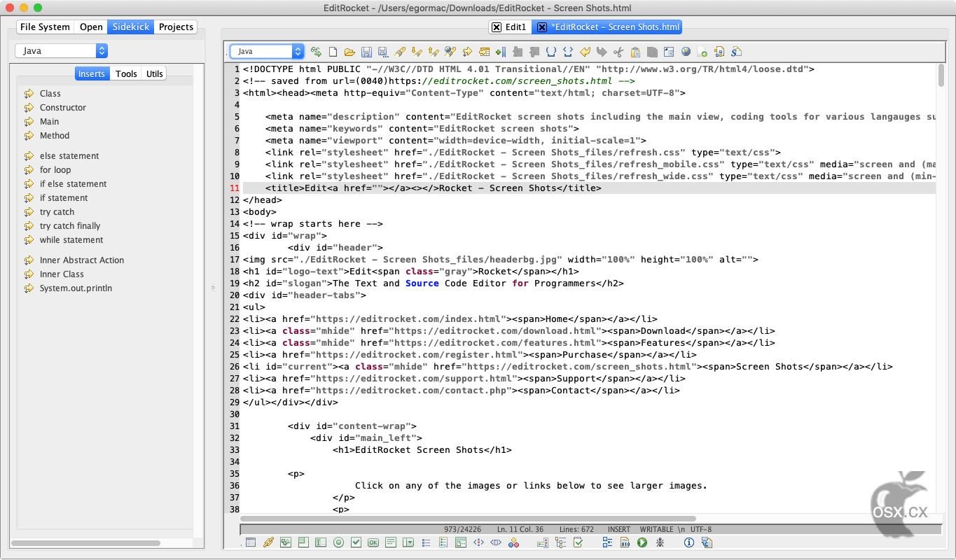The height and width of the screenshot is (560, 956).
Task: Click the image insert icon in the bottom toolbar
Action: [286, 542]
